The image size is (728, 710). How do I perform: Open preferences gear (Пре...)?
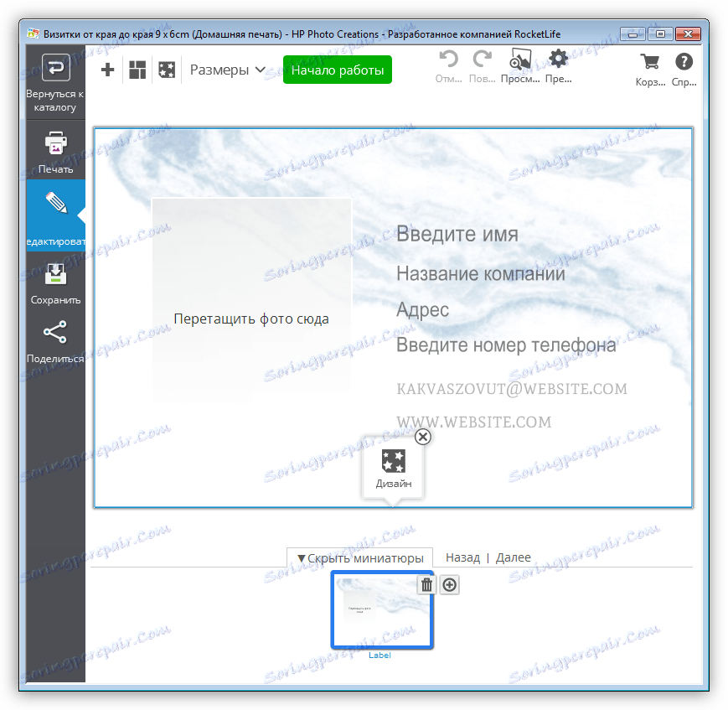[x=558, y=66]
